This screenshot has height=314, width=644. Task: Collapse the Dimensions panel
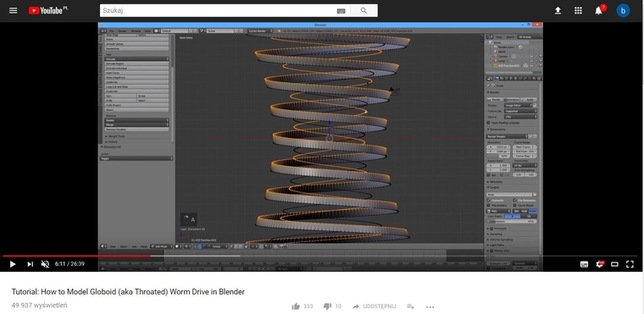(497, 129)
